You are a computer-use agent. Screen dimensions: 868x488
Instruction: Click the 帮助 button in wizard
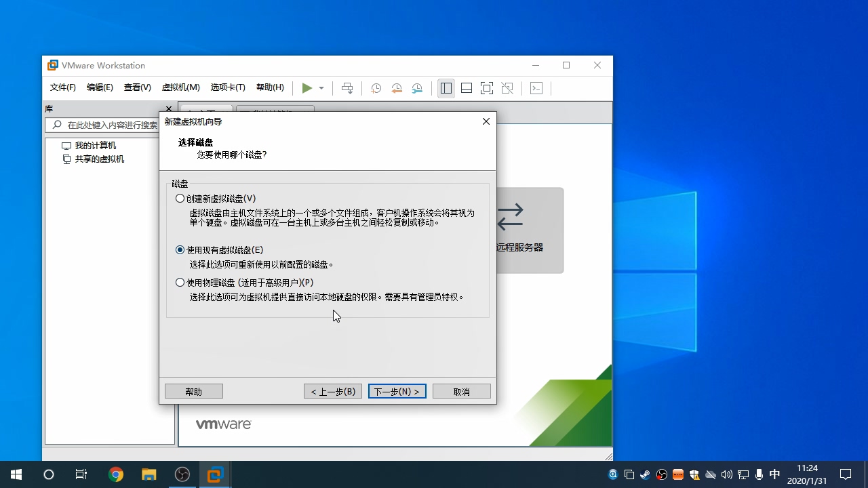194,392
